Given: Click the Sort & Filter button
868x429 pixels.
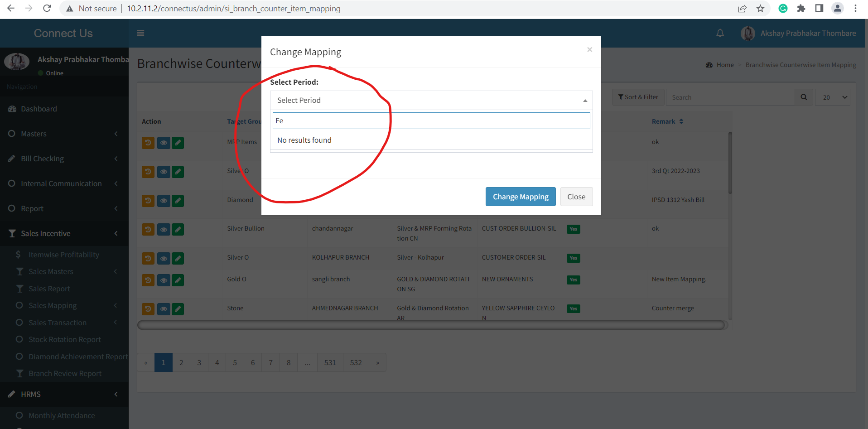Looking at the screenshot, I should pyautogui.click(x=638, y=97).
